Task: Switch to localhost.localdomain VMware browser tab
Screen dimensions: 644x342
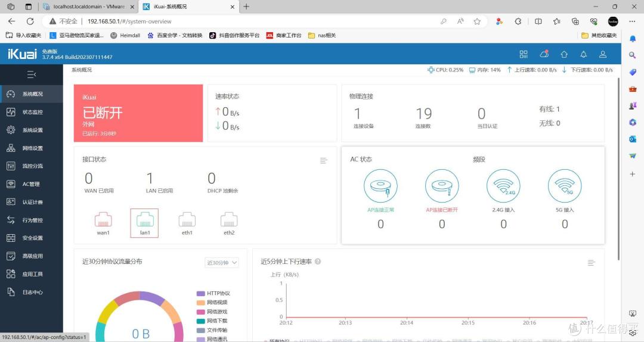Action: pos(88,7)
